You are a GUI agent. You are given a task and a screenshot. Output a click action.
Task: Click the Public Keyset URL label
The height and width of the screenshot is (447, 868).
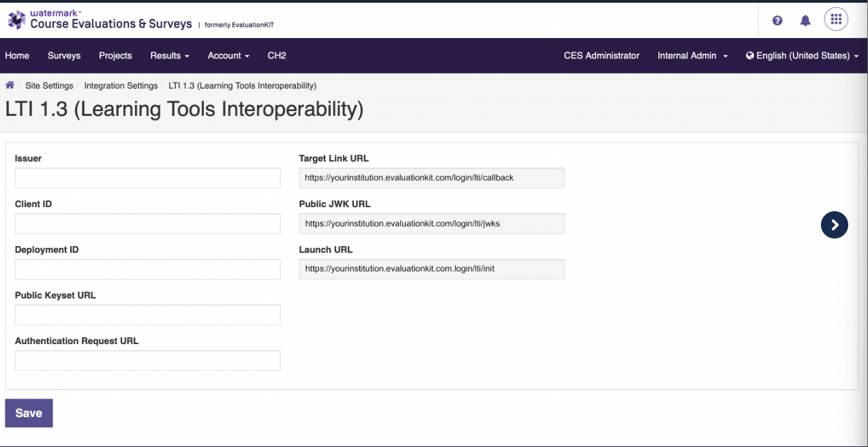click(x=55, y=296)
